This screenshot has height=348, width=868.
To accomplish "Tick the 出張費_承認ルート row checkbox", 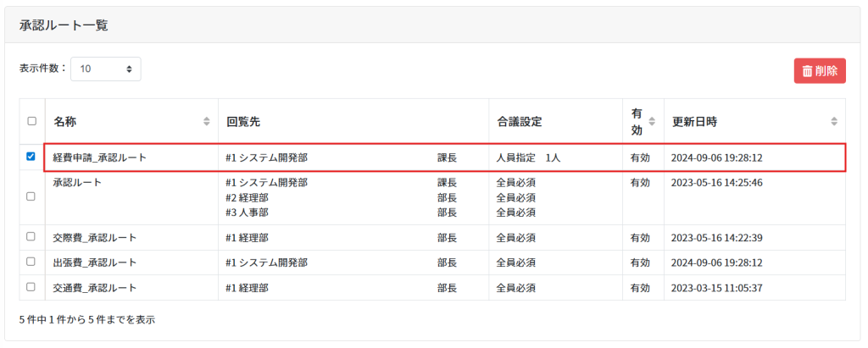I will tap(31, 262).
